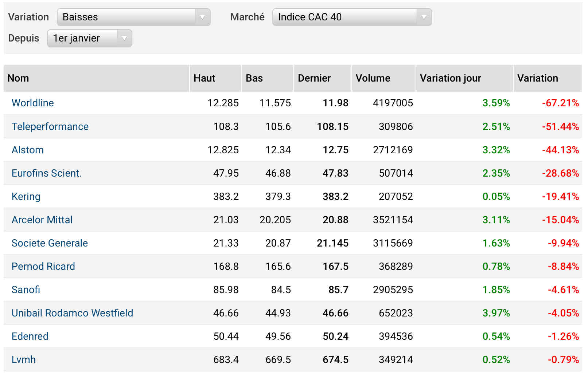Screen dimensions: 588x374
Task: Open the Depuis dropdown showing 1er janvier
Action: point(89,38)
